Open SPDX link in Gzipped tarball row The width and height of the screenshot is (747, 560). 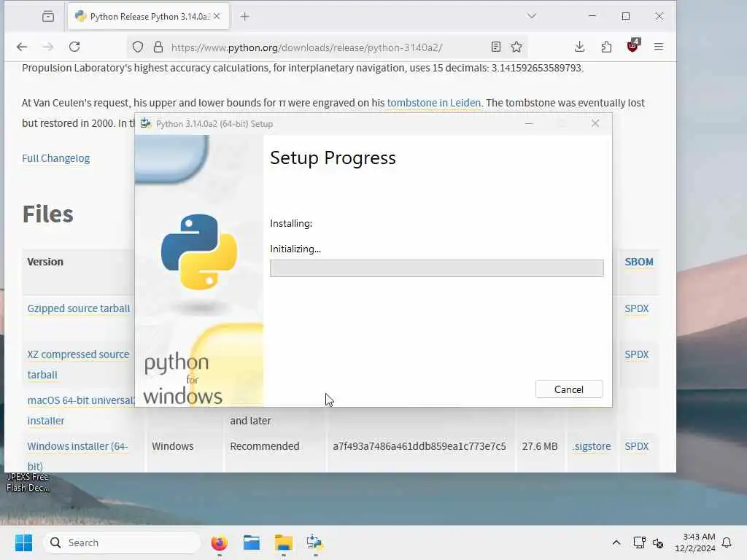(637, 308)
